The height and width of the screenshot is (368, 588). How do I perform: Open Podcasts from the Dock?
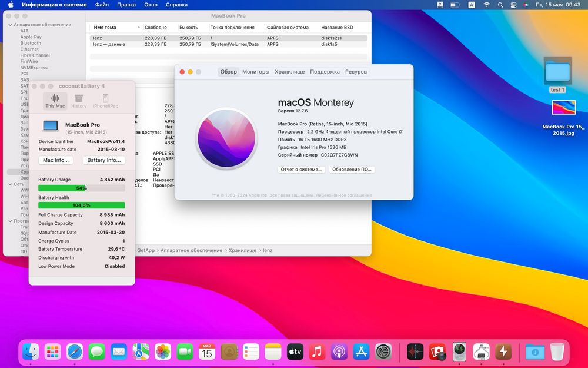coord(339,352)
